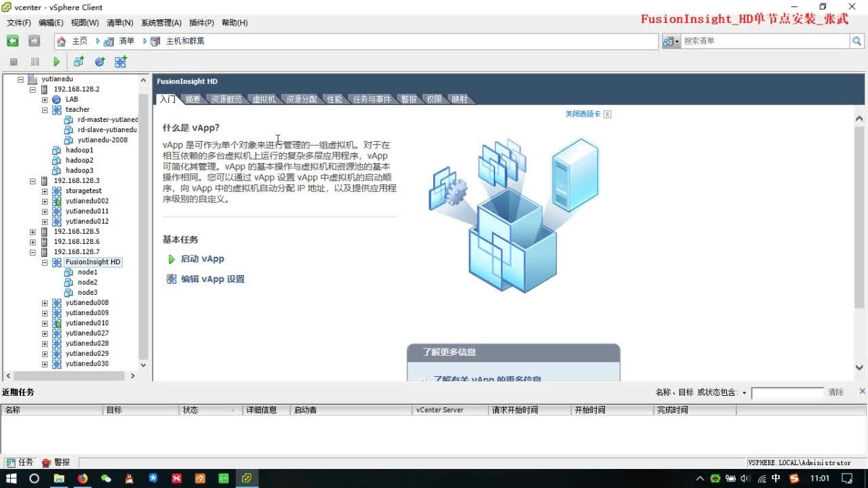This screenshot has height=488, width=868.
Task: Click the 主机和群集 breadcrumb
Action: (185, 41)
